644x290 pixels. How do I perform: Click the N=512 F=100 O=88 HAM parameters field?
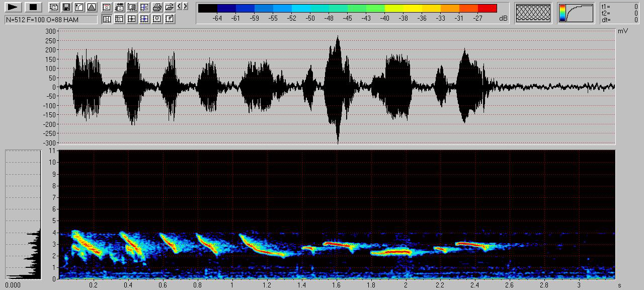(x=51, y=19)
